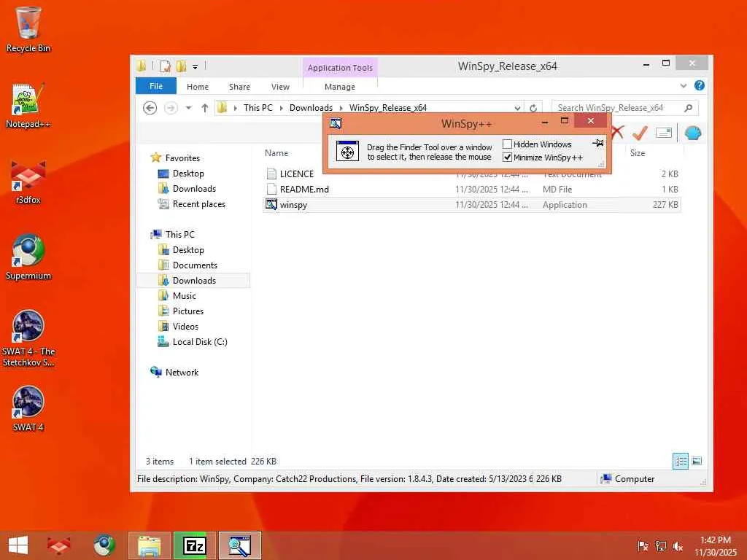Click New folder icon in quick access toolbar
The width and height of the screenshot is (747, 560).
tap(181, 66)
